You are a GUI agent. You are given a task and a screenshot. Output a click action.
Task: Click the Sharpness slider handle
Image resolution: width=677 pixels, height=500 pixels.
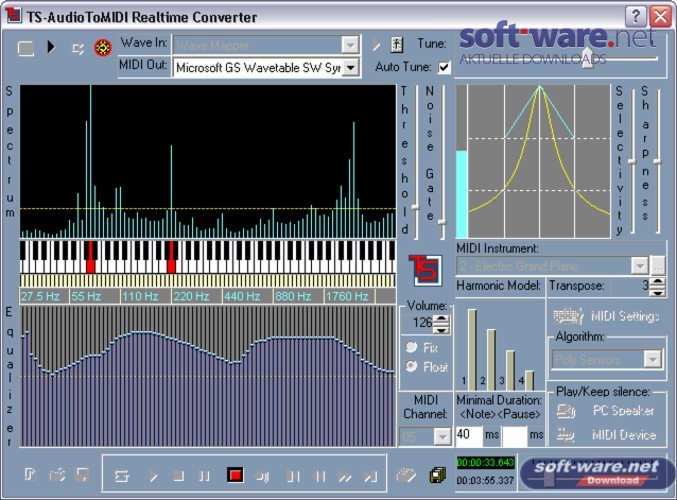pos(658,161)
